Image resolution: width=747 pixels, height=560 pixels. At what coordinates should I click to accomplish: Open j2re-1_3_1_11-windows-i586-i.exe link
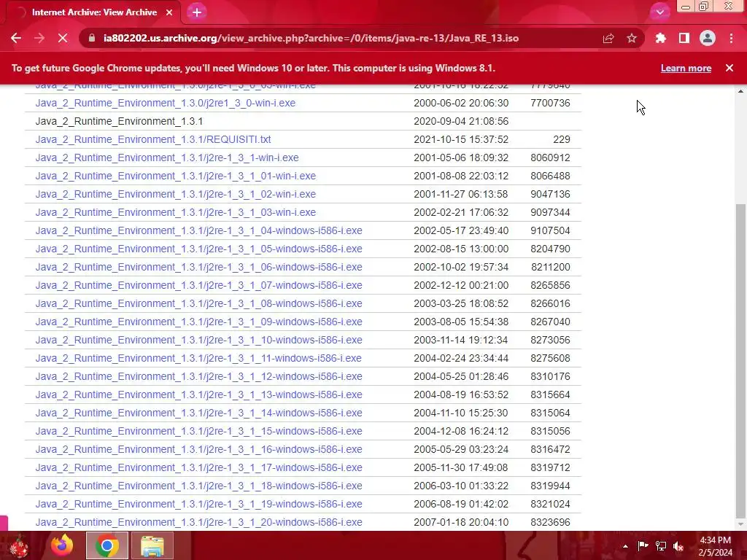coord(198,358)
